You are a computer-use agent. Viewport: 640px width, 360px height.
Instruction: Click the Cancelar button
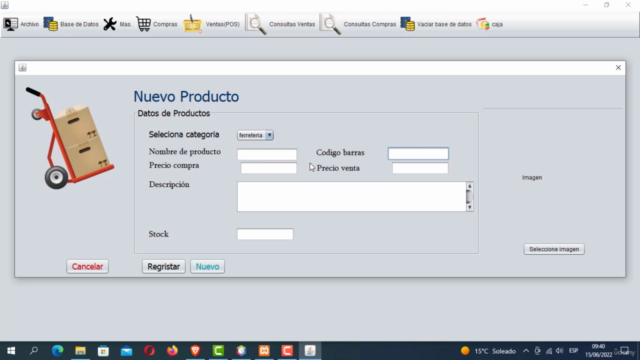point(87,267)
